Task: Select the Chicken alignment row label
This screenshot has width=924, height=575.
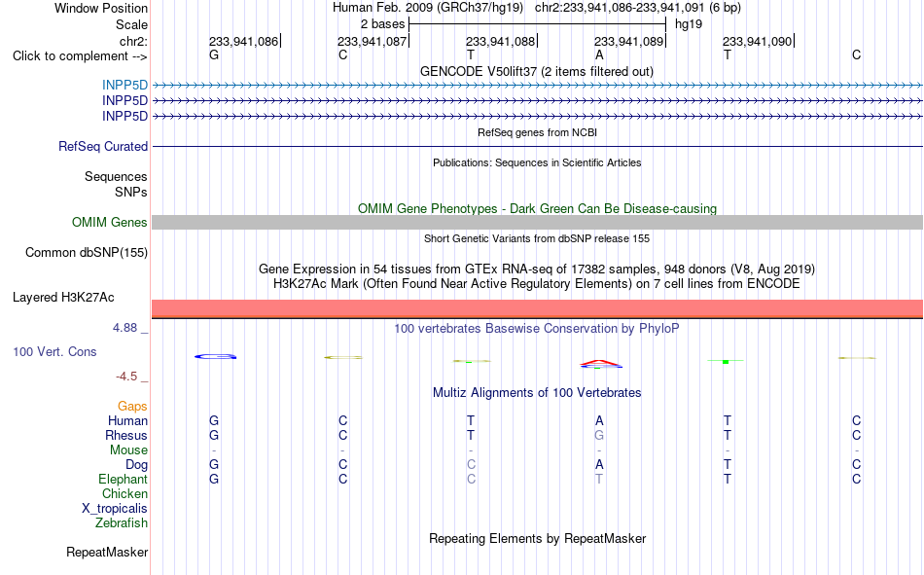Action: [x=124, y=494]
